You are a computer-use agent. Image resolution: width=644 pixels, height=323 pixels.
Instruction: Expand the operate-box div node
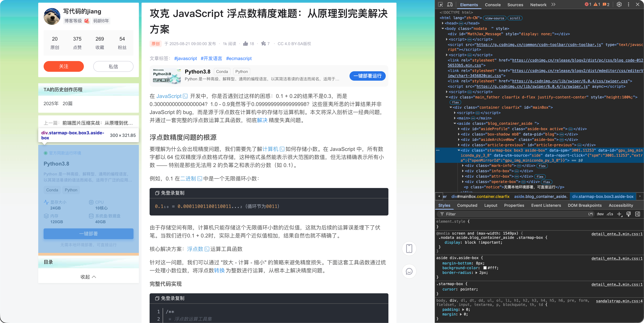click(463, 182)
